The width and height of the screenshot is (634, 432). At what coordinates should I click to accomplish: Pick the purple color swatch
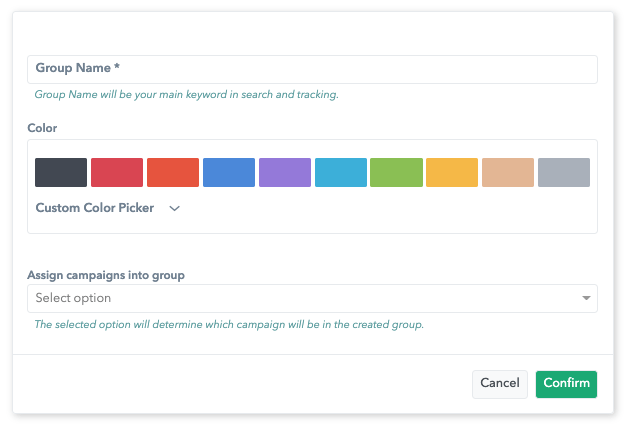(x=285, y=173)
